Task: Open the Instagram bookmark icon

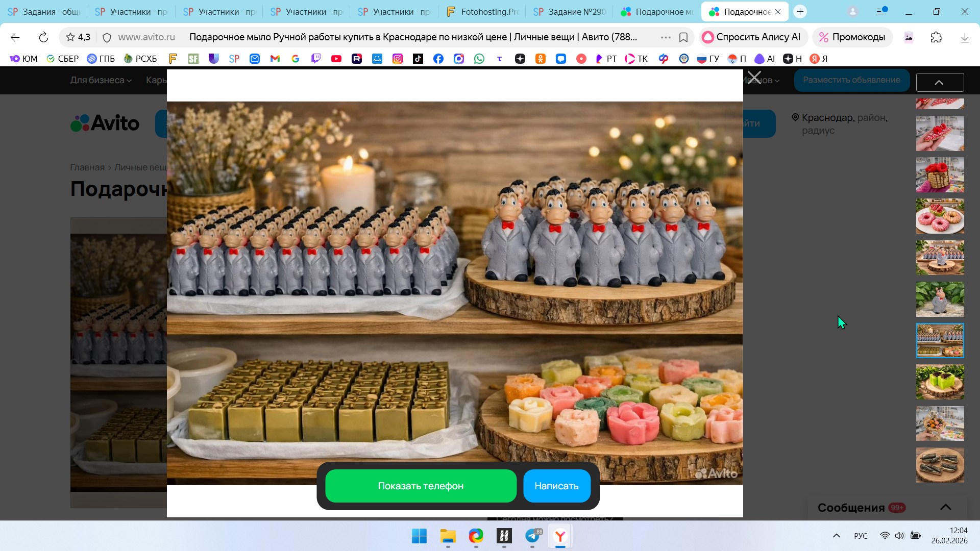Action: click(x=397, y=59)
